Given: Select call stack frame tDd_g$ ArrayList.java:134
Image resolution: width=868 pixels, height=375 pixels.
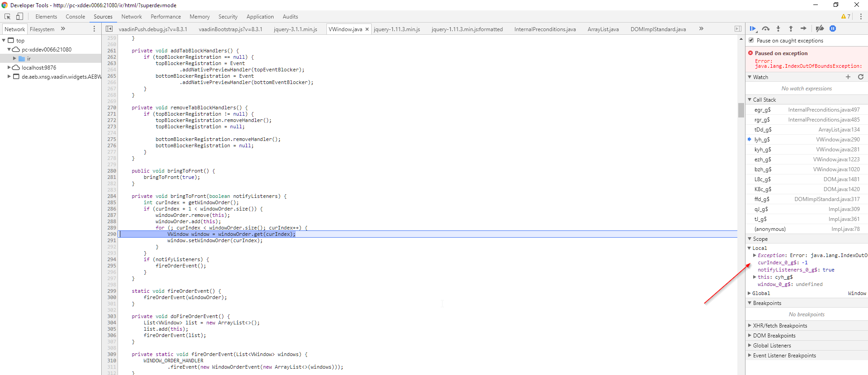Looking at the screenshot, I should pos(807,129).
